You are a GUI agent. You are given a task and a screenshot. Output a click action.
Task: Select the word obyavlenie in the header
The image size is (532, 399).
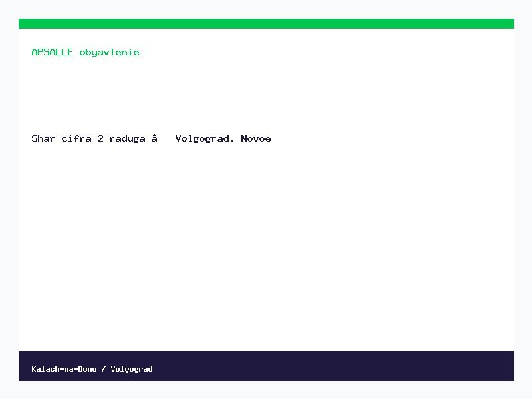click(109, 53)
